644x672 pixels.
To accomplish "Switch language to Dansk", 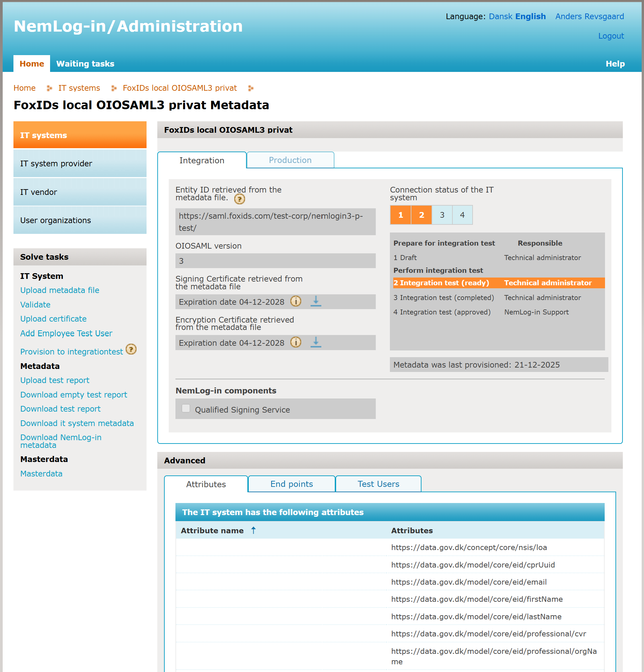I will tap(500, 16).
